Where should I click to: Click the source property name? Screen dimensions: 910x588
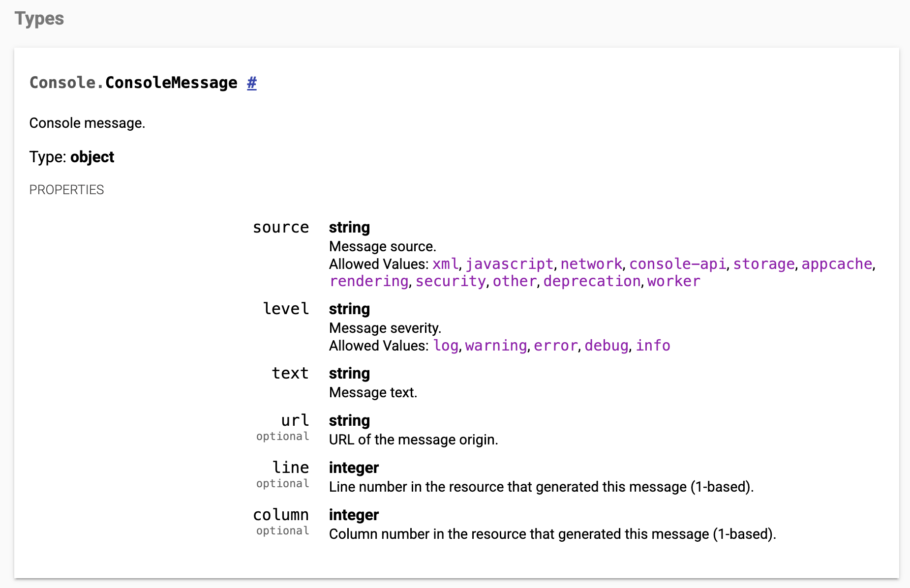[281, 228]
